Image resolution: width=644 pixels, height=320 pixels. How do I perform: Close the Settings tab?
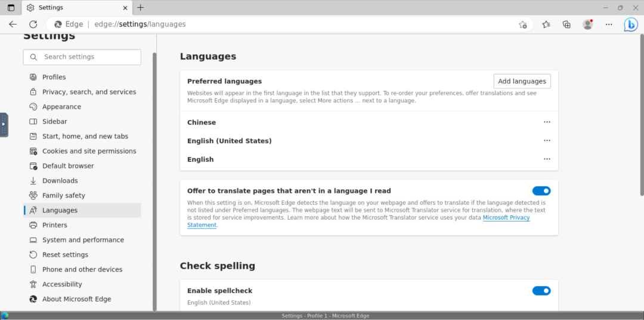click(x=126, y=8)
